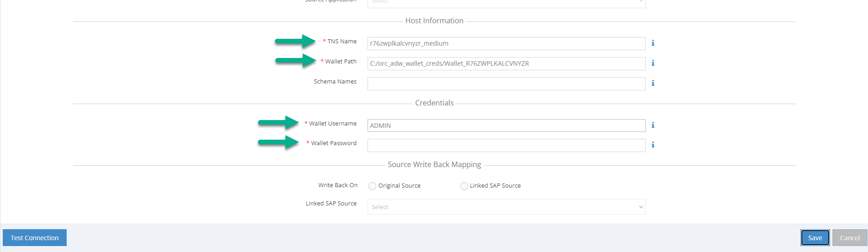This screenshot has width=868, height=252.
Task: Select the Linked SAP Source radio button
Action: coord(464,186)
